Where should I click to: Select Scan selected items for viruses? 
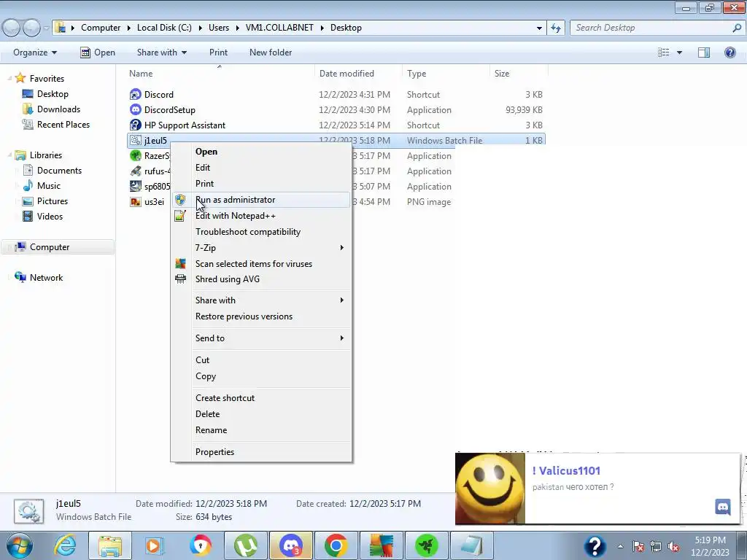(x=261, y=264)
